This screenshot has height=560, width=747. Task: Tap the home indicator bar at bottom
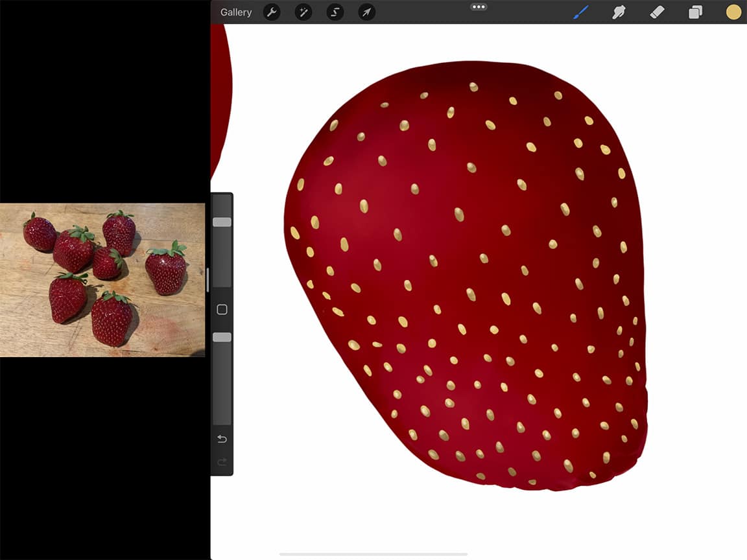coord(373,554)
